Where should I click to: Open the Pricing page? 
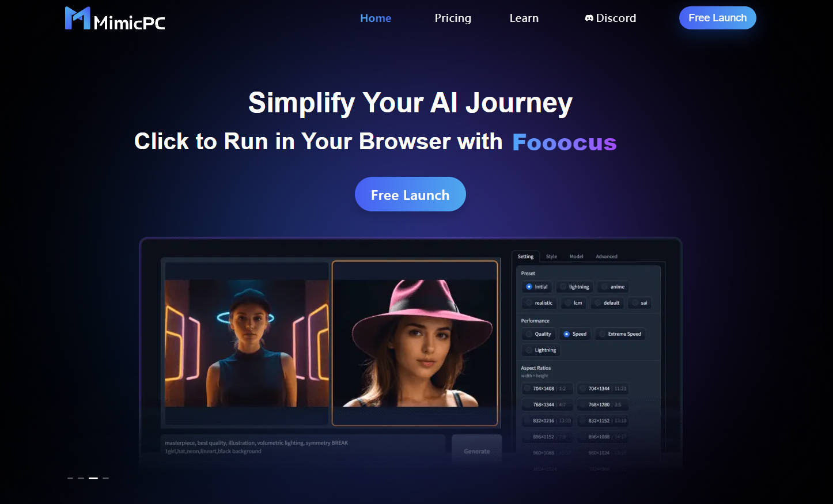(x=453, y=18)
